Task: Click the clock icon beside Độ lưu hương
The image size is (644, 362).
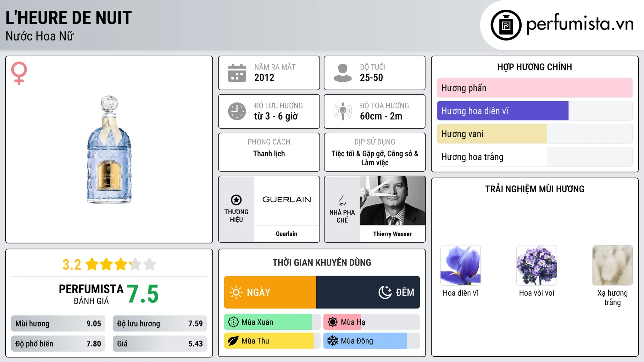Action: (237, 111)
